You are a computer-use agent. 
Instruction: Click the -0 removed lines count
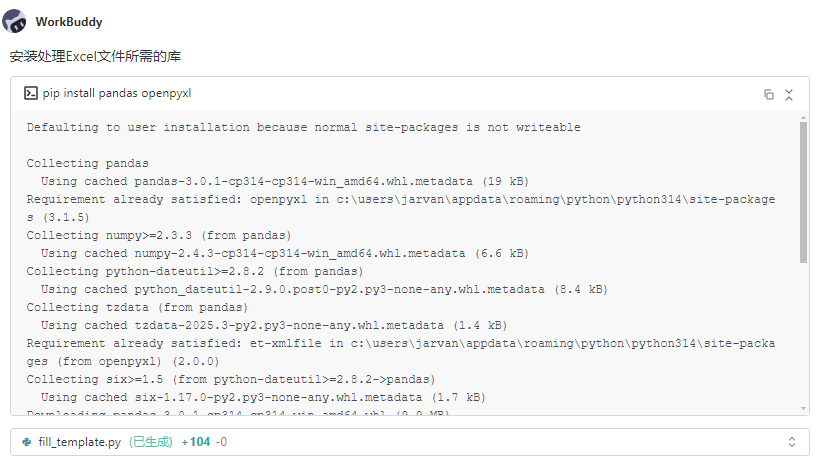(x=221, y=441)
